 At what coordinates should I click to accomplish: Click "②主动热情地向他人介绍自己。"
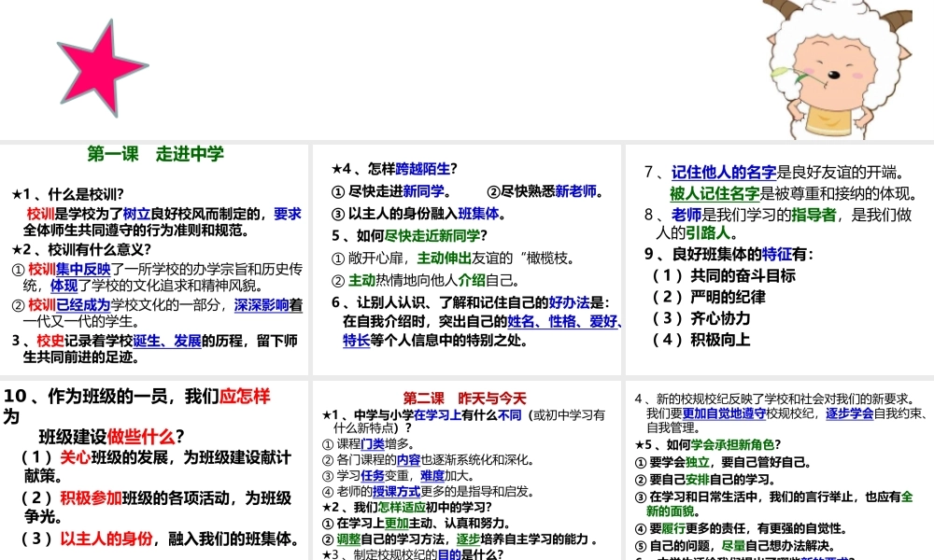[x=427, y=280]
